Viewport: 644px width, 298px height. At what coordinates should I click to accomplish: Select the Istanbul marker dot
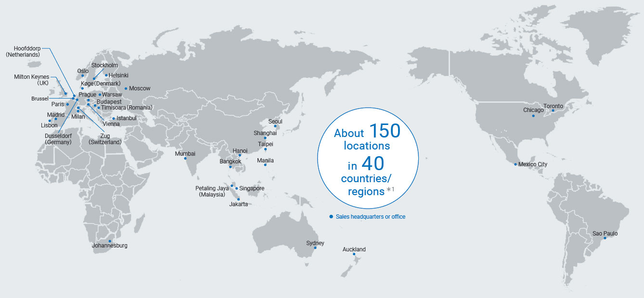coord(114,118)
